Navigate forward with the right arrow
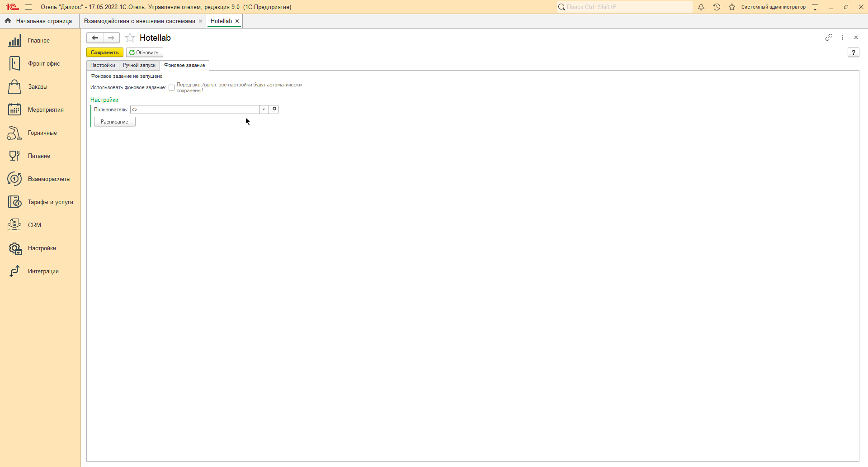The height and width of the screenshot is (467, 868). click(x=111, y=38)
